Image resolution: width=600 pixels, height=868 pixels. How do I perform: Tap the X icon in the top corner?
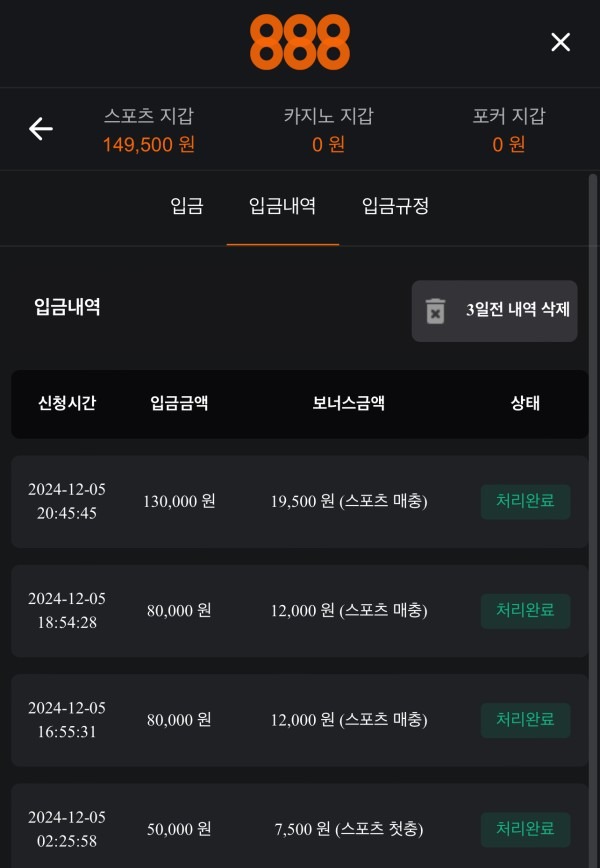[x=559, y=42]
